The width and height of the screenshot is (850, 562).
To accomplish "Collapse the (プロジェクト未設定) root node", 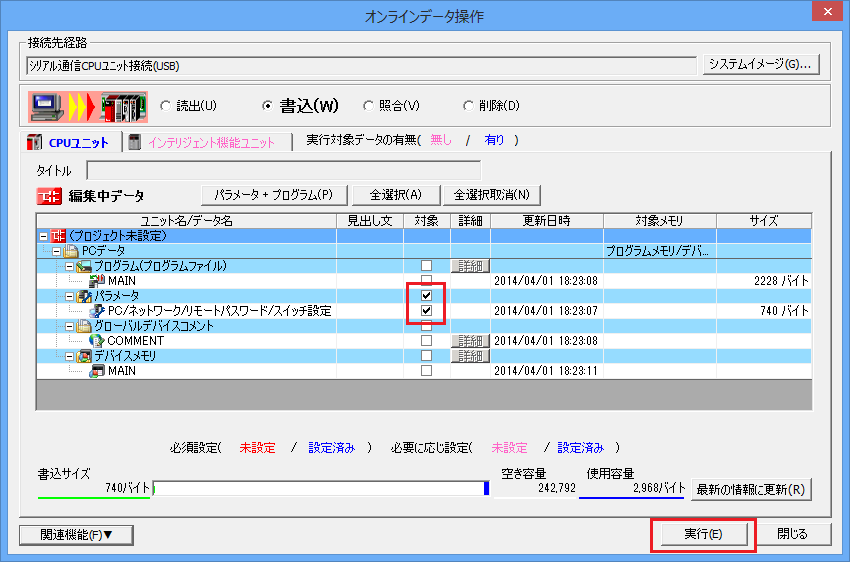I will click(x=43, y=236).
